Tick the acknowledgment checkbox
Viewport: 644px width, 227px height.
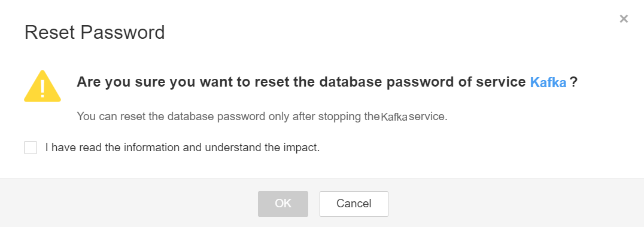pyautogui.click(x=31, y=148)
